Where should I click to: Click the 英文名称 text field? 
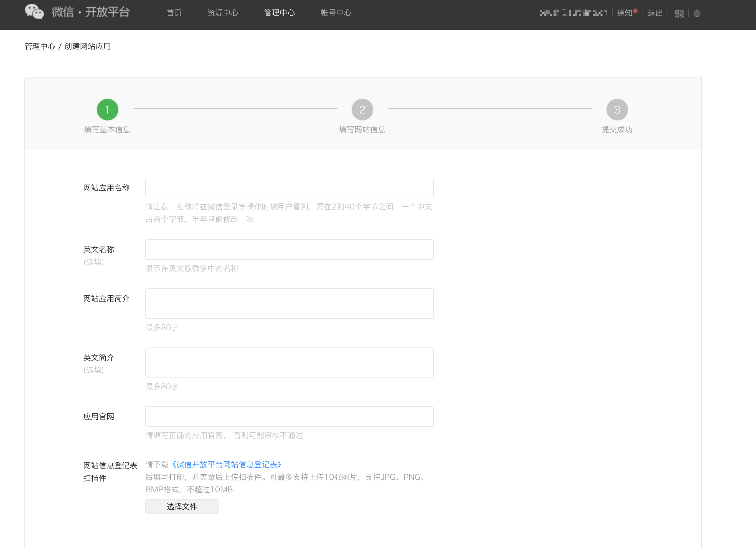[289, 250]
